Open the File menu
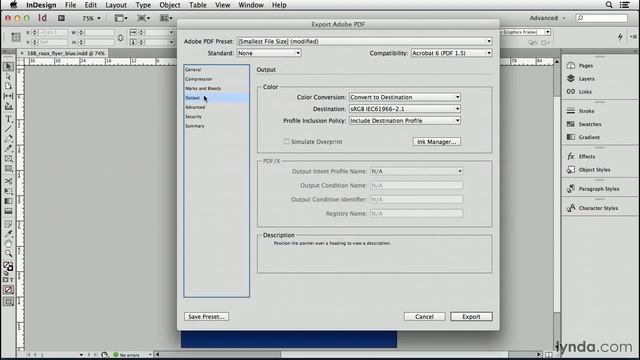The image size is (640, 360). 70,5
